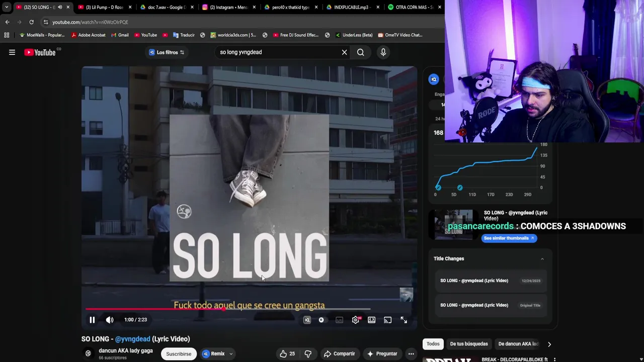Ask about video with Preguntar
Screen dimensions: 644x362
pos(382,354)
